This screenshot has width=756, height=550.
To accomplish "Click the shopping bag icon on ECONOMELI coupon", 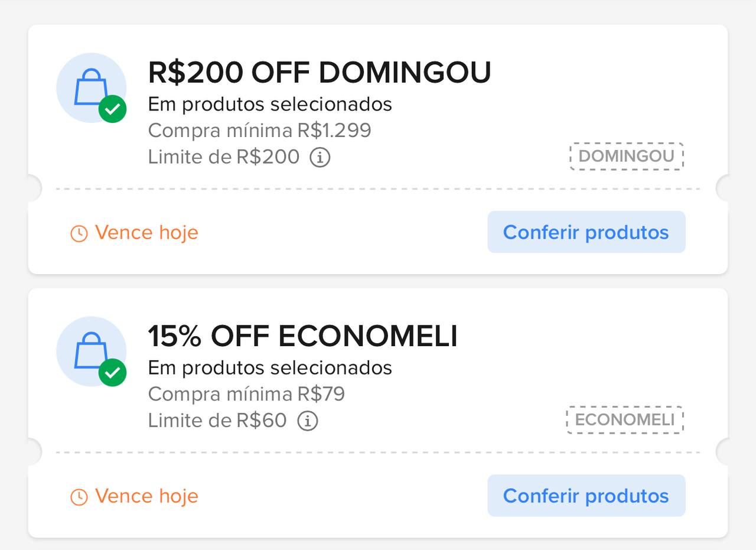I will point(90,350).
